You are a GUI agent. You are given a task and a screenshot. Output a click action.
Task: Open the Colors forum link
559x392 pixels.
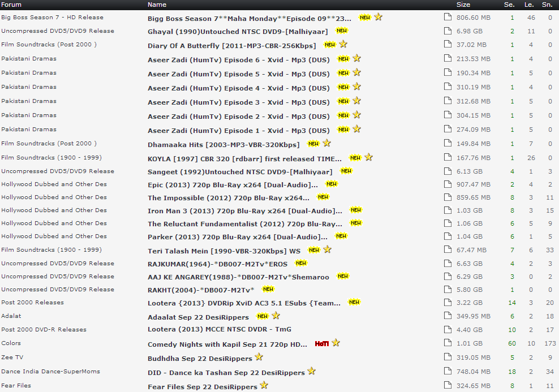[11, 343]
